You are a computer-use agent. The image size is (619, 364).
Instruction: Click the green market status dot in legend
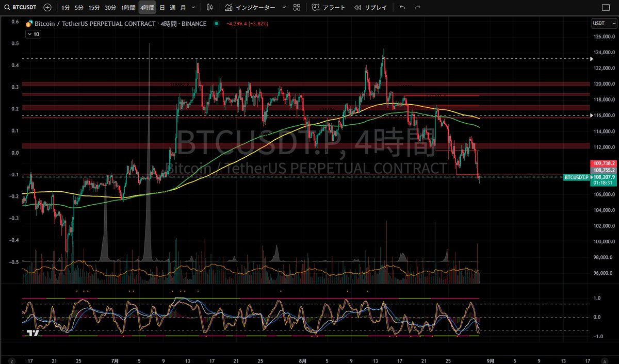tap(216, 24)
